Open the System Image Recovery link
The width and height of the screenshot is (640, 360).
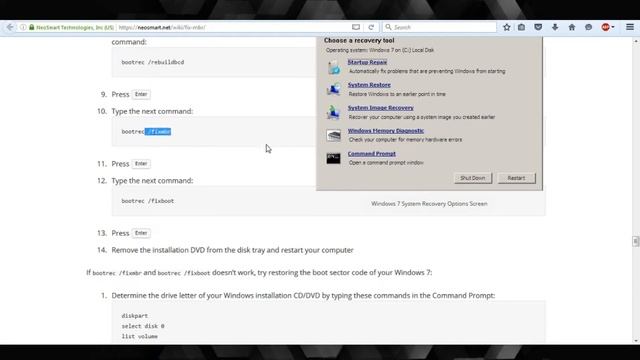380,108
